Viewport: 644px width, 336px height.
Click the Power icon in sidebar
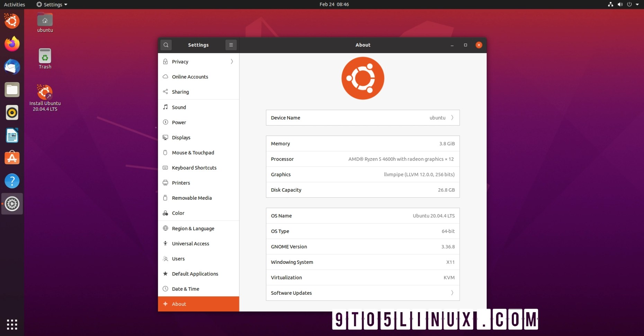(x=166, y=122)
